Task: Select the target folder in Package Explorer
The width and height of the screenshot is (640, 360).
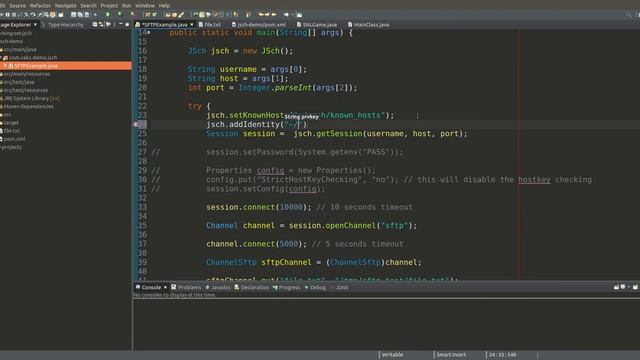Action: (x=11, y=123)
